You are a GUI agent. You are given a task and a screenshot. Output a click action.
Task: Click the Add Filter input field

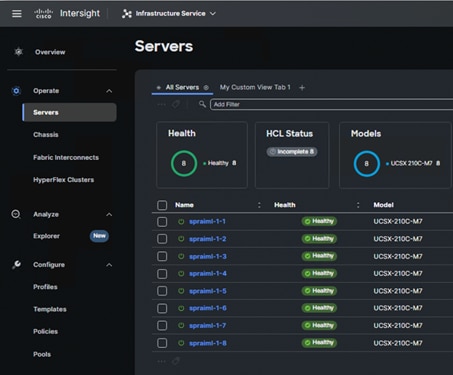(x=331, y=104)
